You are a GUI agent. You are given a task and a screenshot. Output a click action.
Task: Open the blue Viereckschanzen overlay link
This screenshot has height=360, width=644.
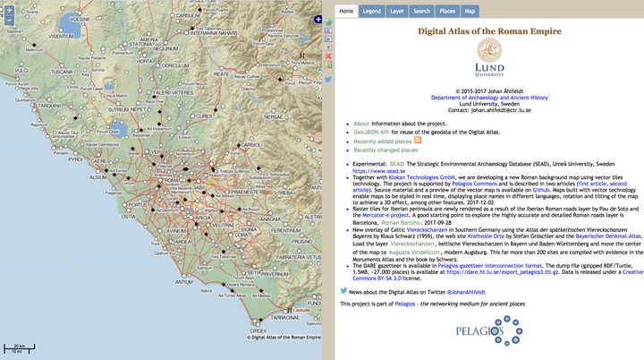coord(427,230)
